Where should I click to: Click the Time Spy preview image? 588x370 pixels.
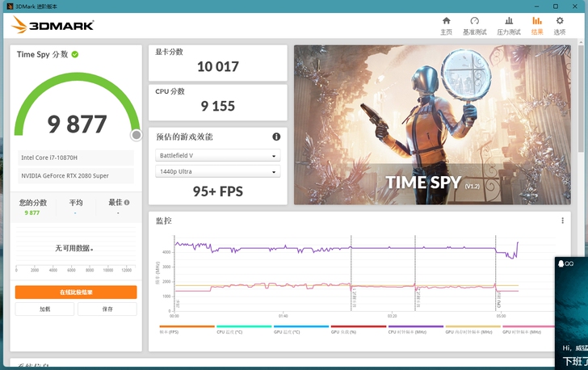432,125
